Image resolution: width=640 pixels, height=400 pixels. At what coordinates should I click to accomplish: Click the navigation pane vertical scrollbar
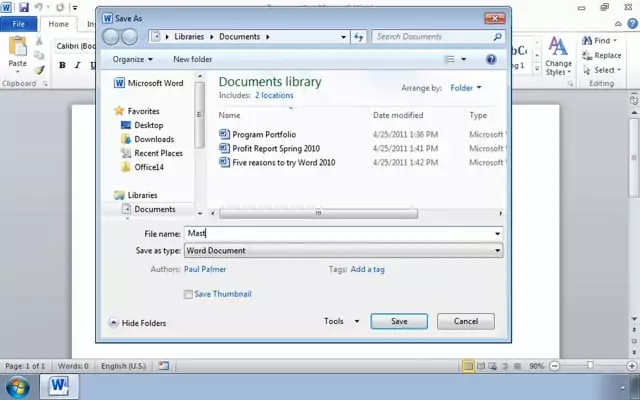pos(200,115)
